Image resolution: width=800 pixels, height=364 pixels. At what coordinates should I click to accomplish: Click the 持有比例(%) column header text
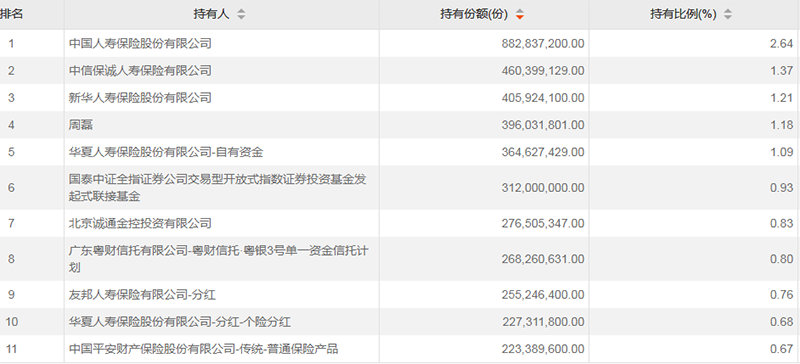684,14
